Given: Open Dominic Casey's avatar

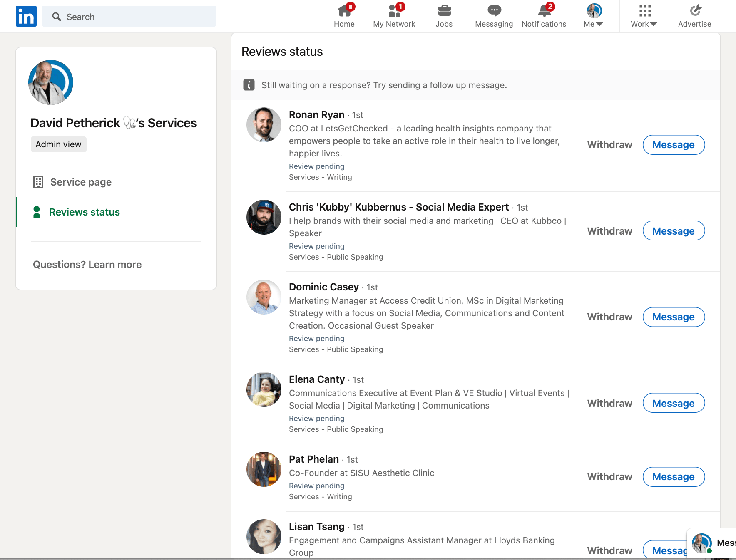Looking at the screenshot, I should point(264,297).
